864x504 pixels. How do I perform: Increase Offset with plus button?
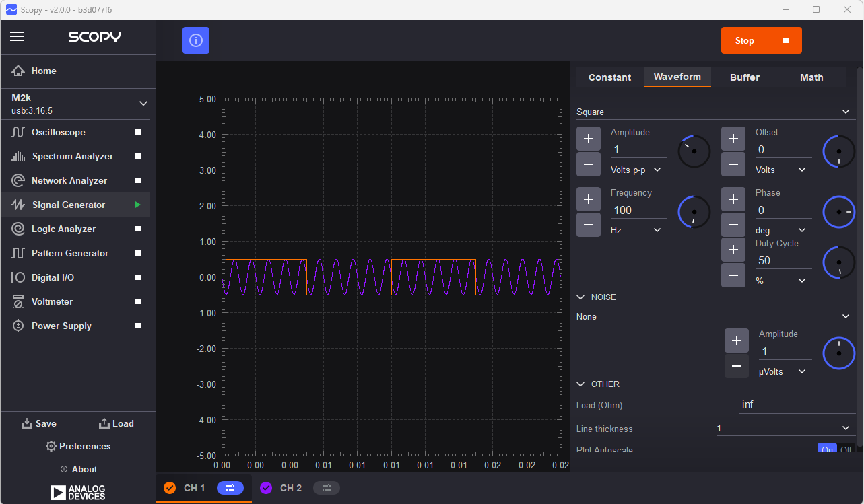[x=733, y=139]
